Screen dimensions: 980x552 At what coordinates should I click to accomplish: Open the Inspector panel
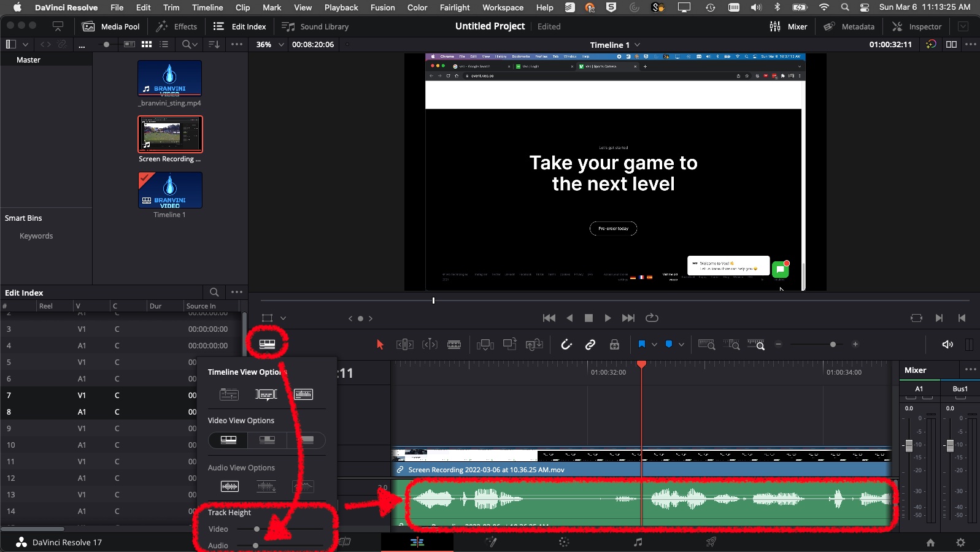(x=917, y=26)
